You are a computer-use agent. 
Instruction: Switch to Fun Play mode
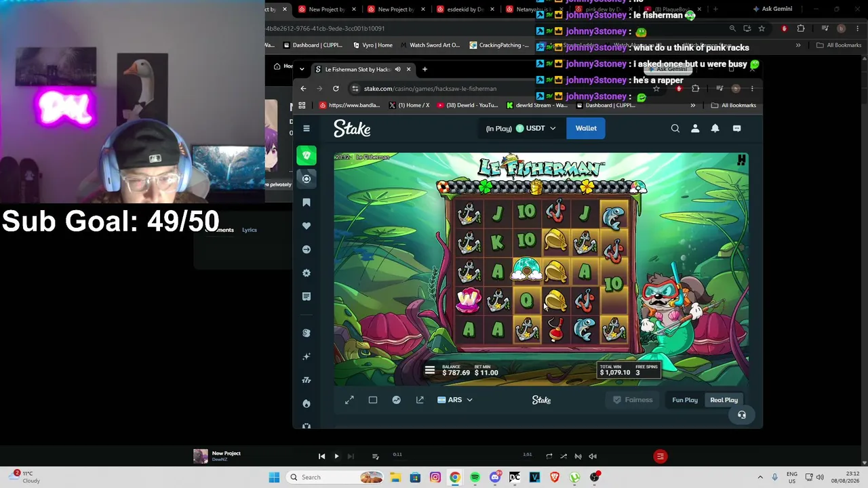(x=685, y=400)
